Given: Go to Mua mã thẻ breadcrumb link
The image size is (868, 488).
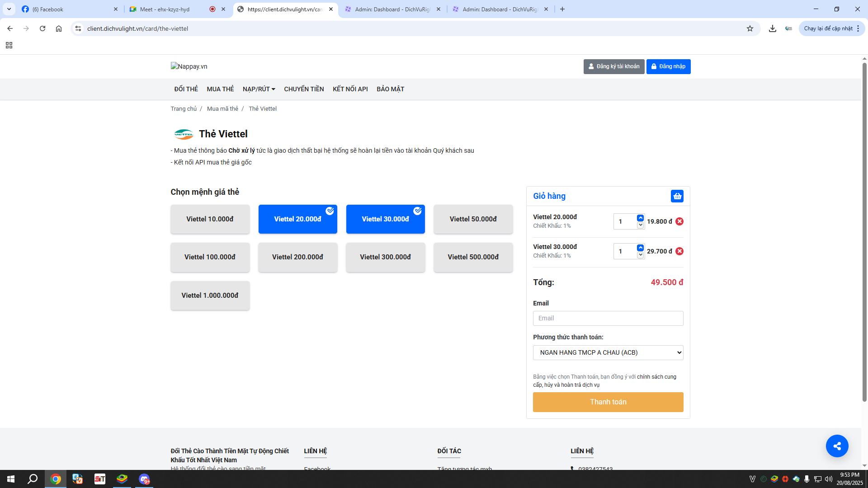Looking at the screenshot, I should pyautogui.click(x=222, y=109).
